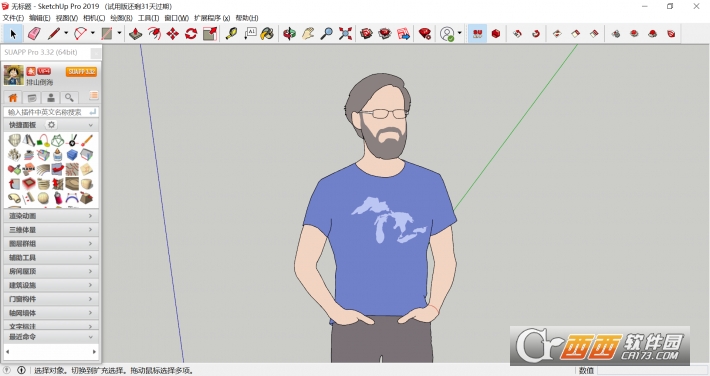Click the Zoom Extents tool
Viewport: 710px width, 376px height.
(345, 34)
